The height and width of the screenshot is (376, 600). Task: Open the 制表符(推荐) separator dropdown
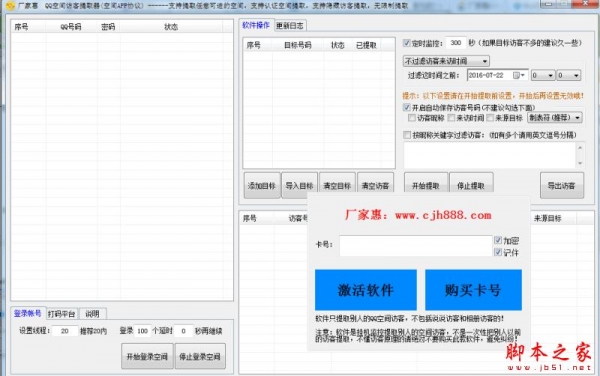click(555, 117)
